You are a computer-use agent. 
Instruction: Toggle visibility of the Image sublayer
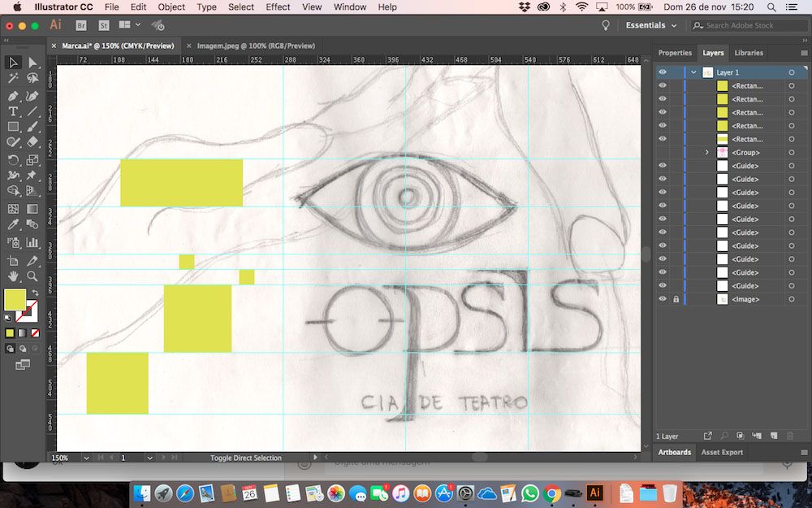click(x=663, y=299)
